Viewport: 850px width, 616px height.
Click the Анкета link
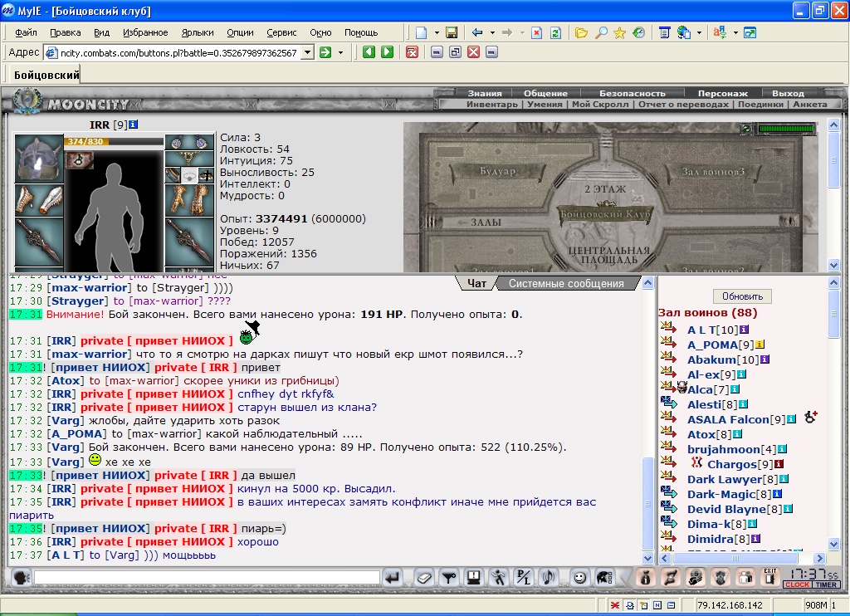click(x=810, y=104)
